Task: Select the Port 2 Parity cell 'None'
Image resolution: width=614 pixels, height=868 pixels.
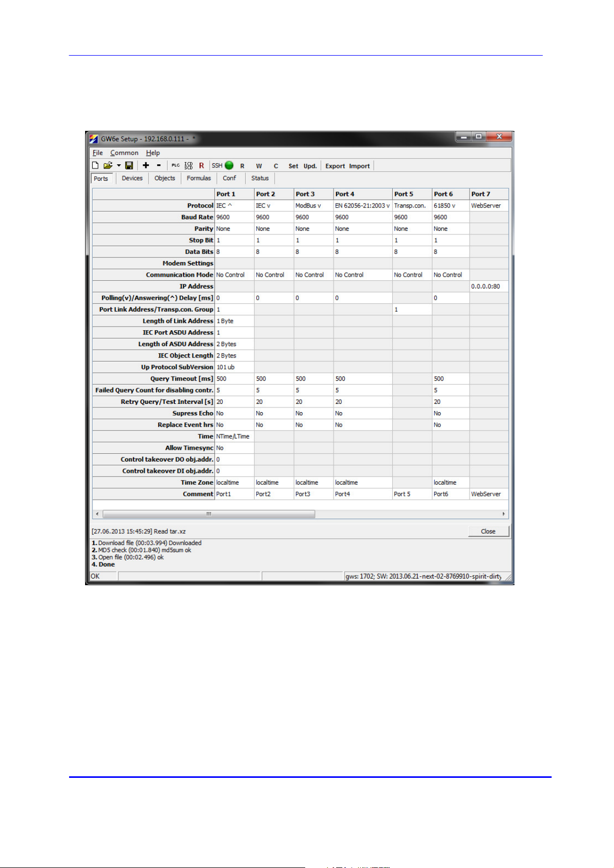Action: pos(274,229)
